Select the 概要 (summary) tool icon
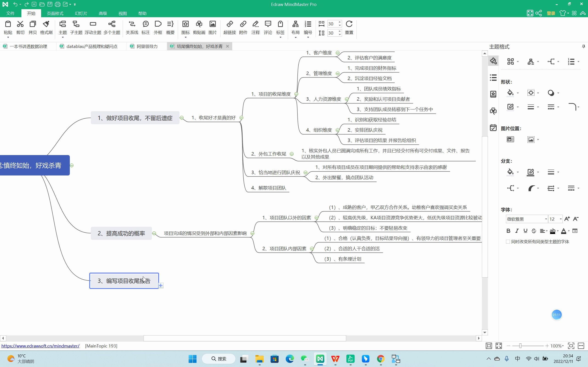Screen dimensions: 588x367 click(170, 27)
